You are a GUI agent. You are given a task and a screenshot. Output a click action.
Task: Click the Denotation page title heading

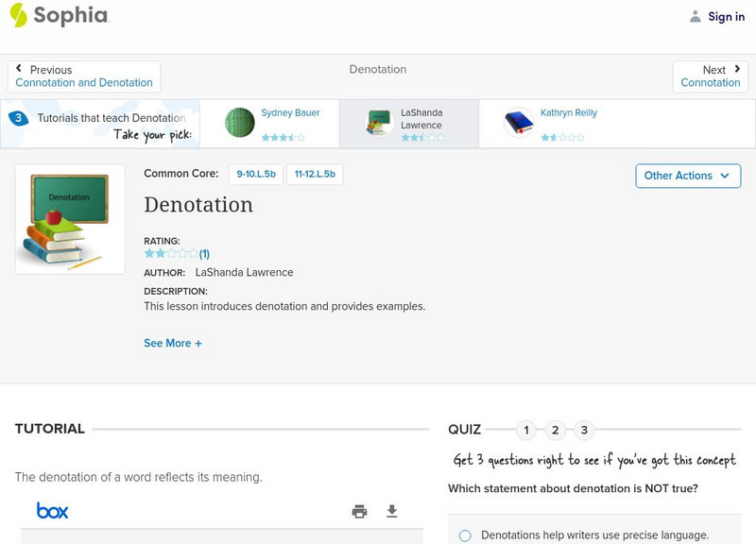click(198, 205)
